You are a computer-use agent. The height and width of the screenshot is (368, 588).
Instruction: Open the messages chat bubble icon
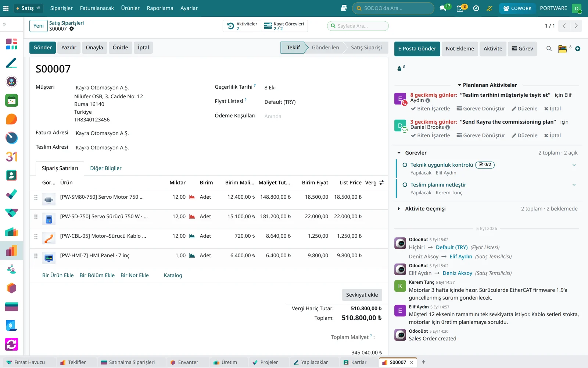click(x=443, y=8)
